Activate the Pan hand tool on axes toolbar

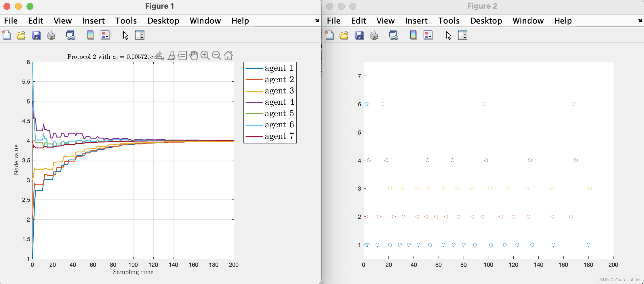pyautogui.click(x=194, y=55)
